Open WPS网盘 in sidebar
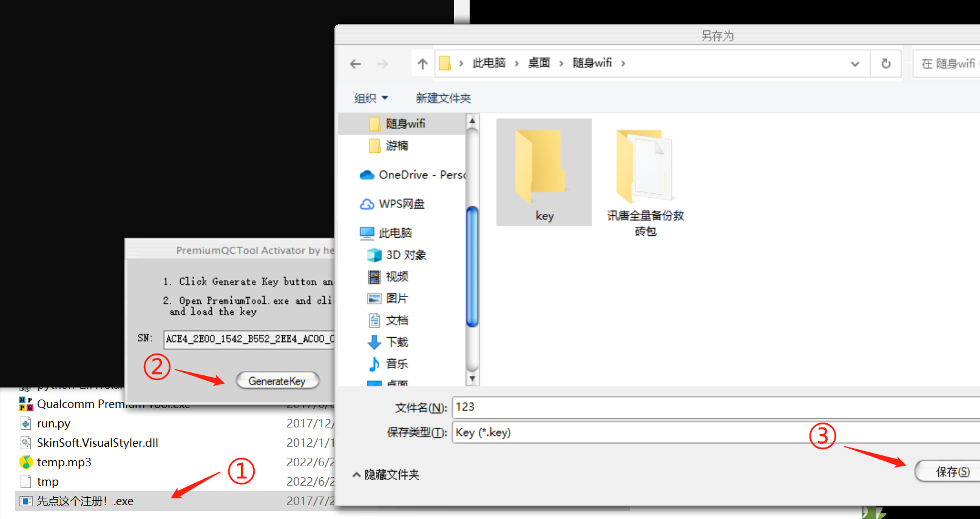Screen dimensions: 980x519 coord(402,204)
